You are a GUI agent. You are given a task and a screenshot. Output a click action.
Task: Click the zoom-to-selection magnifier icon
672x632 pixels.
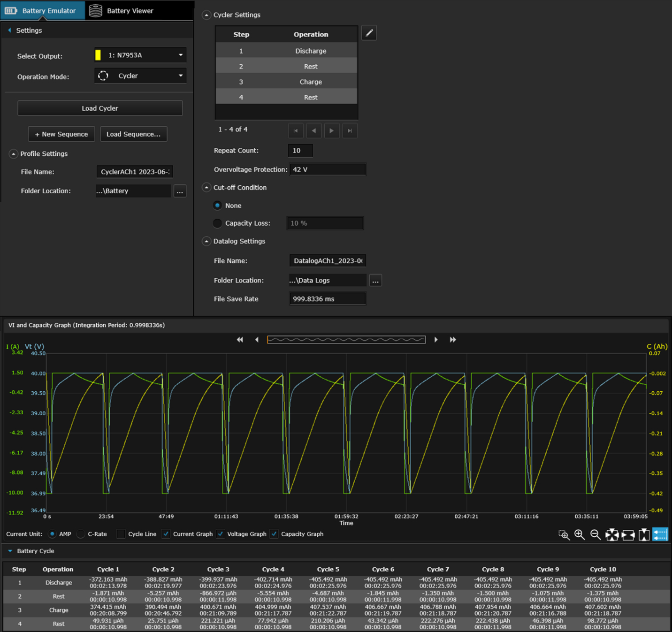coord(564,535)
